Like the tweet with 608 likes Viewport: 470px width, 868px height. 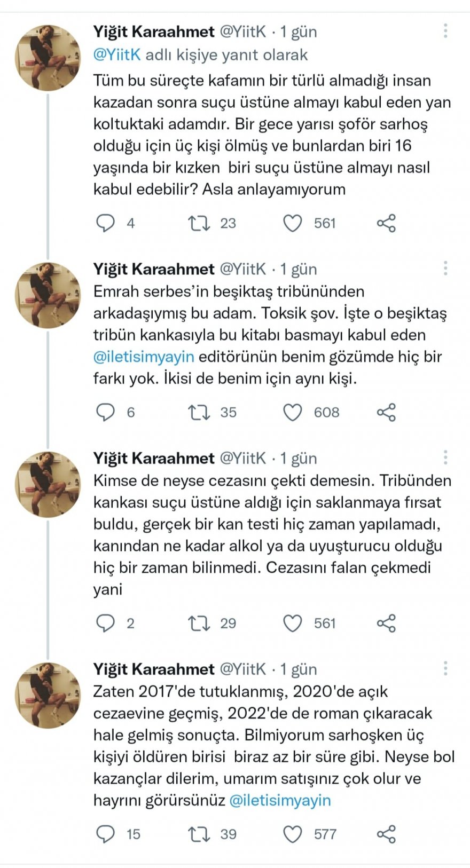(292, 412)
